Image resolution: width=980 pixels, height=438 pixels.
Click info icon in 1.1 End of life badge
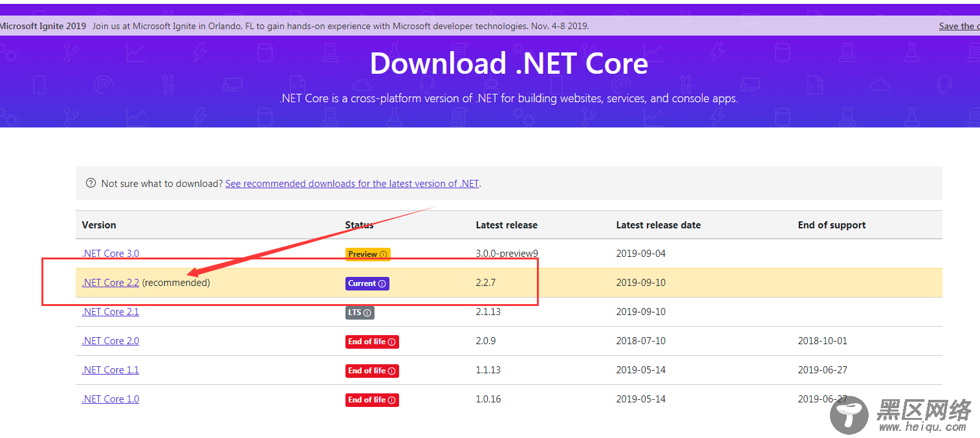(391, 371)
